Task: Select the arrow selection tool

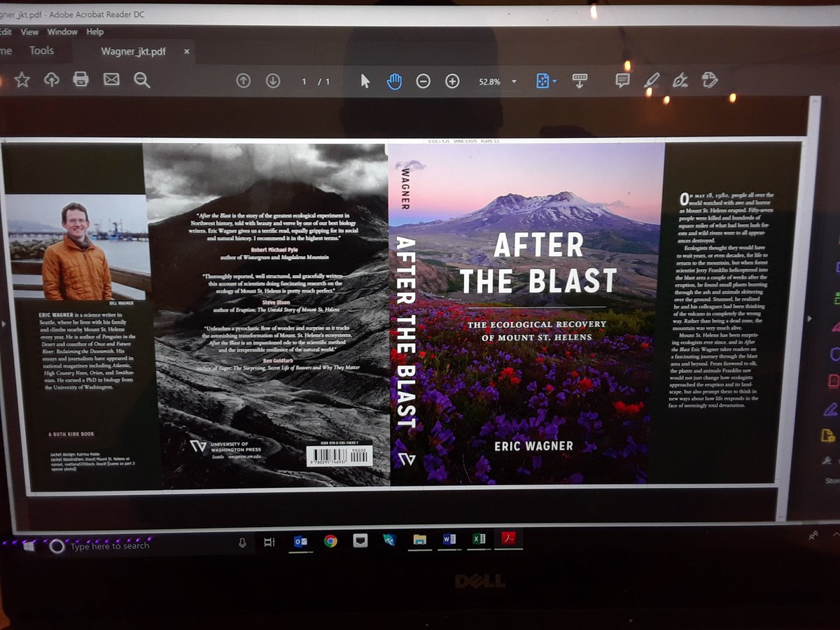Action: click(365, 81)
